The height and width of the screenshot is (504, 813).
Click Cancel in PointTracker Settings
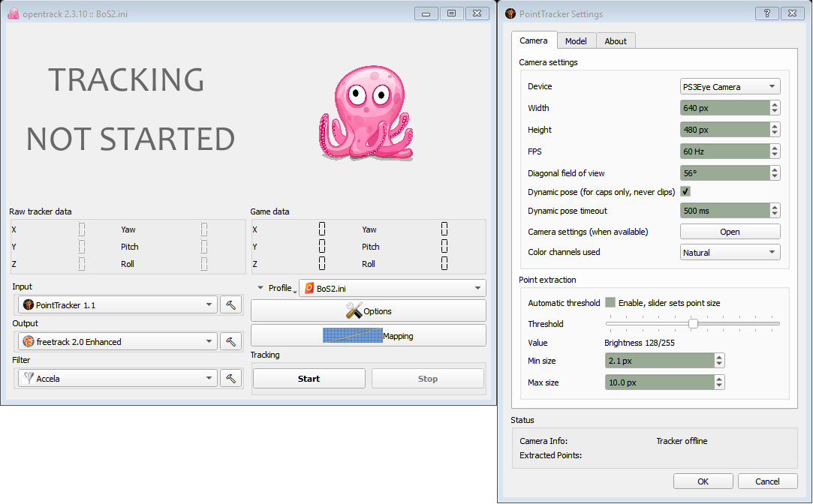(x=767, y=481)
